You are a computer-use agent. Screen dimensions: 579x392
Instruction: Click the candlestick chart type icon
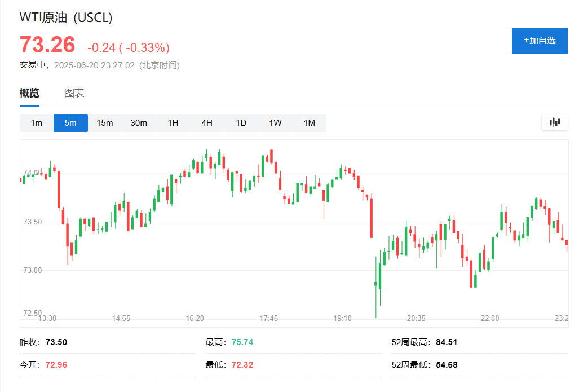[555, 122]
